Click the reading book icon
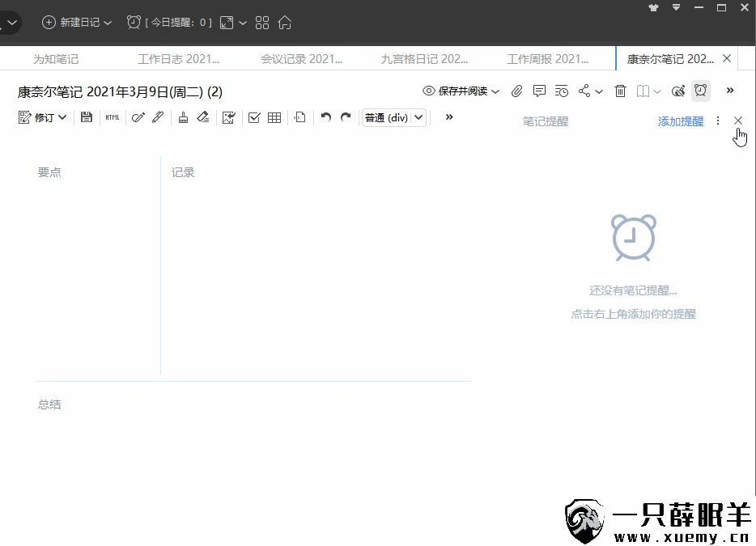Image resolution: width=756 pixels, height=546 pixels. 643,91
